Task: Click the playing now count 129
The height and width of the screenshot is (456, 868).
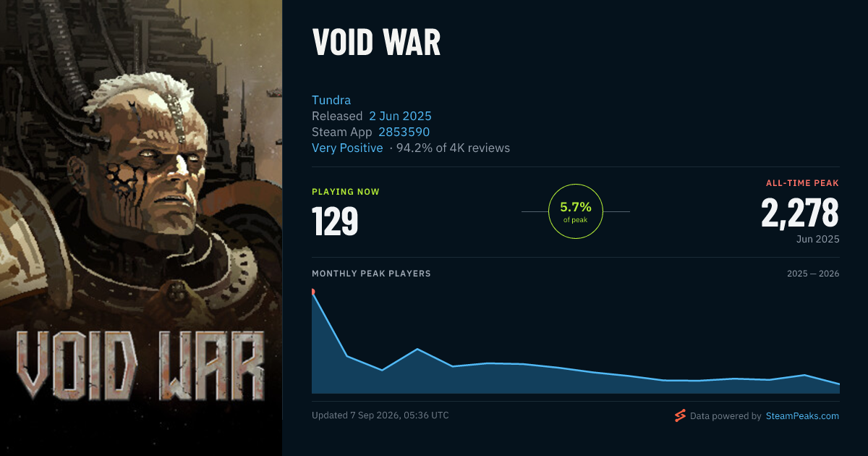Action: point(335,221)
